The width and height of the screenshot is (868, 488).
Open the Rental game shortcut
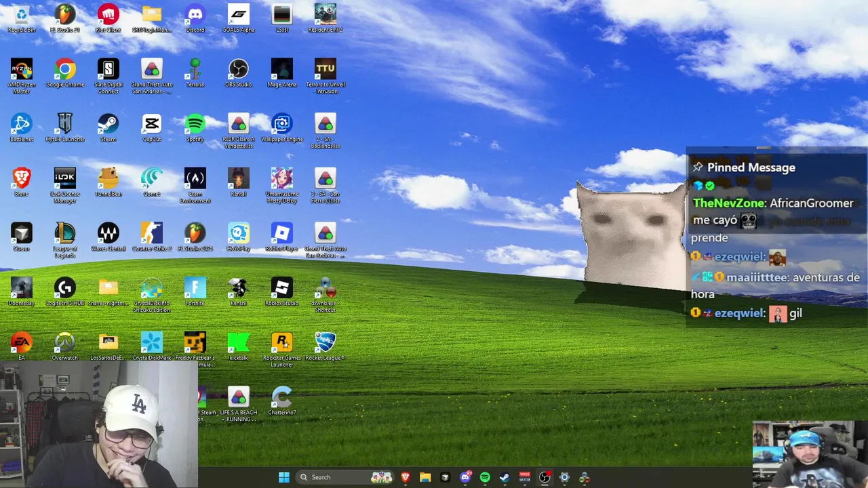click(x=239, y=182)
